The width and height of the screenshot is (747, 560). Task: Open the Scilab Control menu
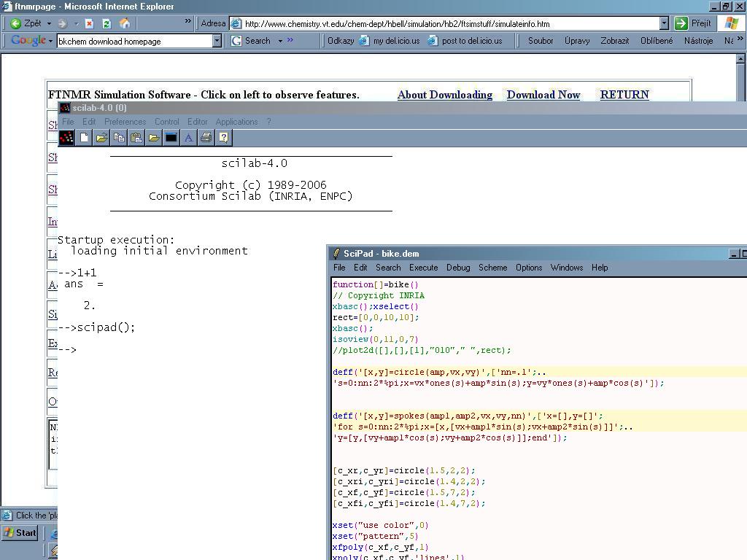(167, 122)
